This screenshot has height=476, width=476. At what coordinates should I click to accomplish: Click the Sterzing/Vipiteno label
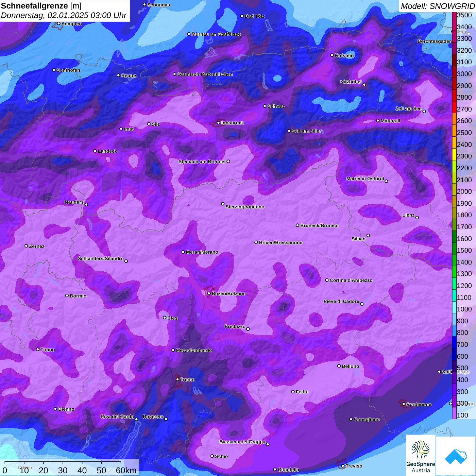coord(245,207)
